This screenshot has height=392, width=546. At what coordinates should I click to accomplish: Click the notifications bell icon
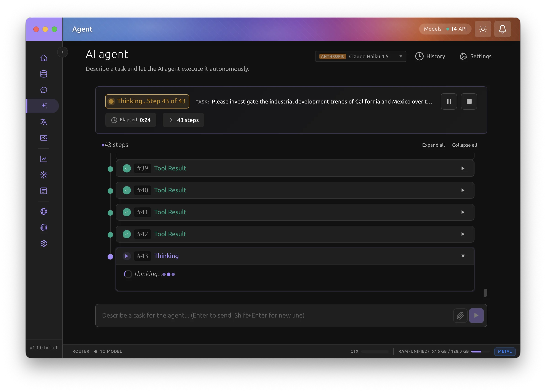click(x=502, y=29)
